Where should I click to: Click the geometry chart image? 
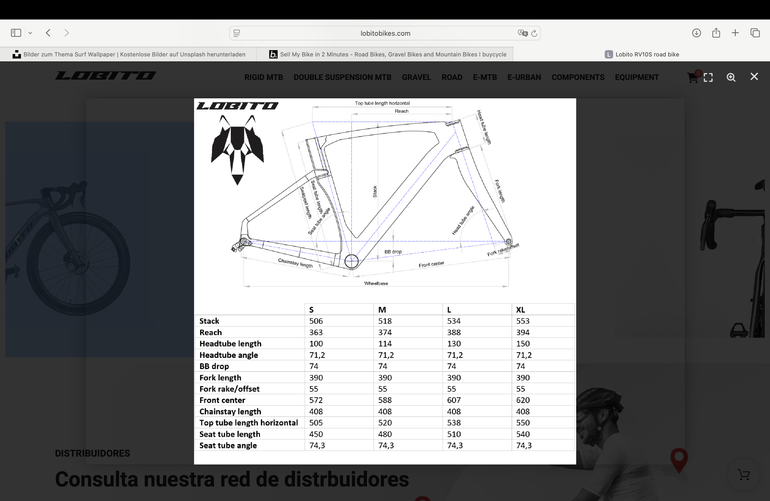click(385, 281)
